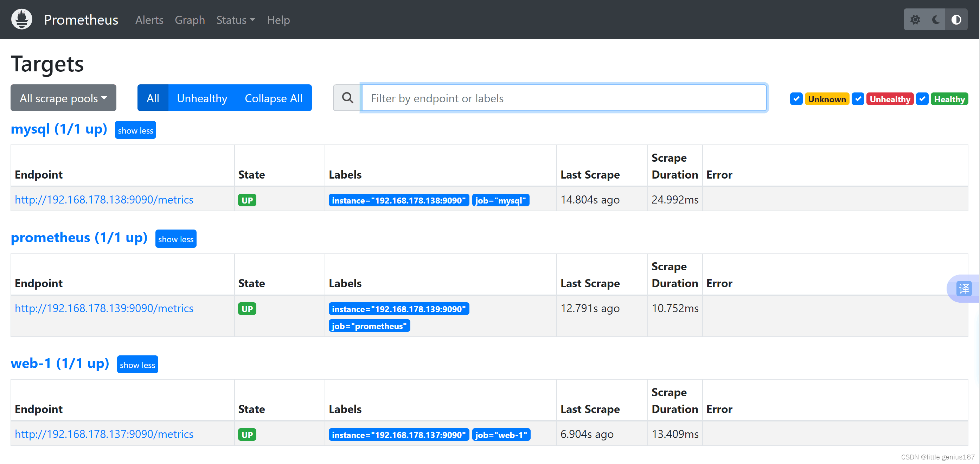The height and width of the screenshot is (464, 980).
Task: Click the Collapse All button
Action: coord(274,98)
